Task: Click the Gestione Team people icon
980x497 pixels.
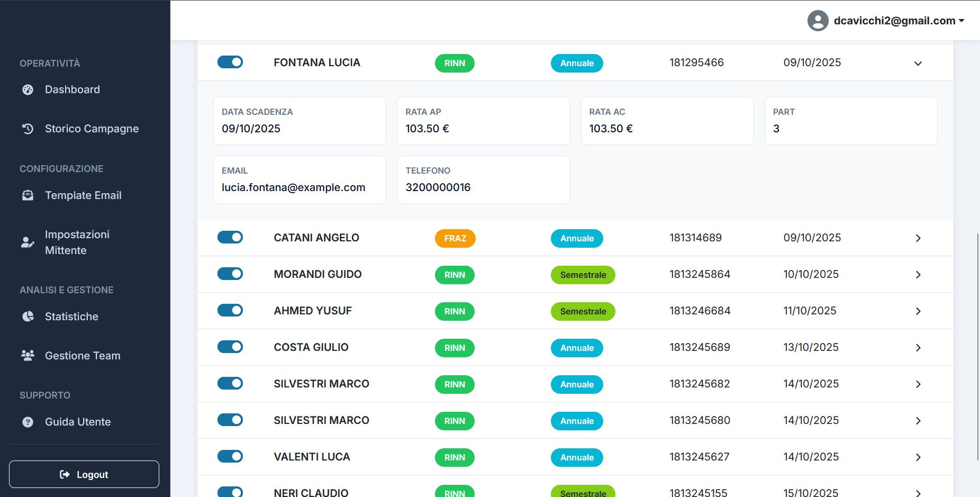Action: (28, 356)
